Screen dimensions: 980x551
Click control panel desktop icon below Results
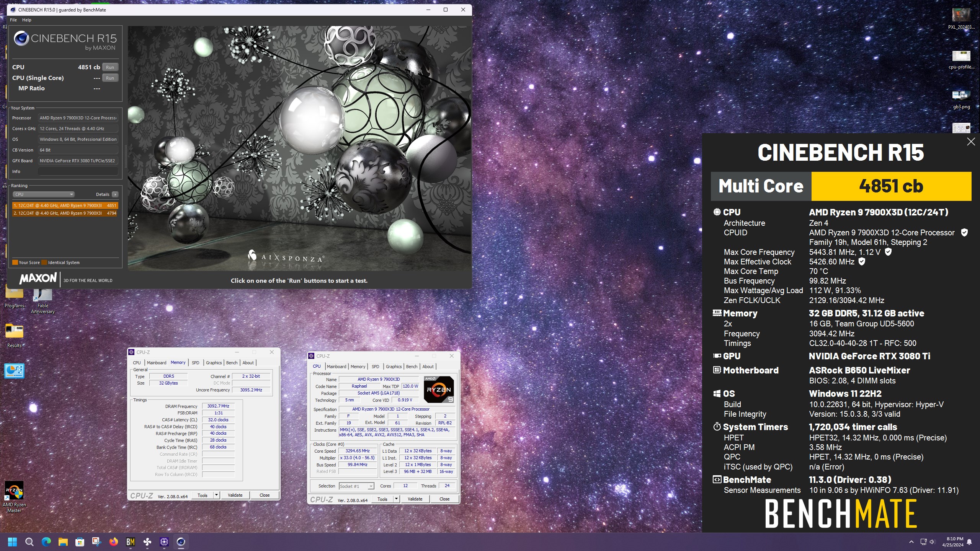pos(14,371)
